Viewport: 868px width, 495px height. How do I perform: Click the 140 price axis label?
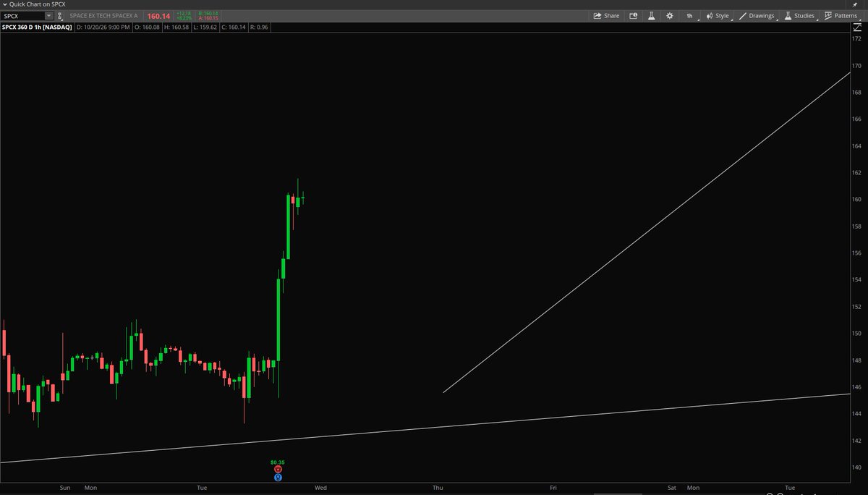[x=857, y=467]
